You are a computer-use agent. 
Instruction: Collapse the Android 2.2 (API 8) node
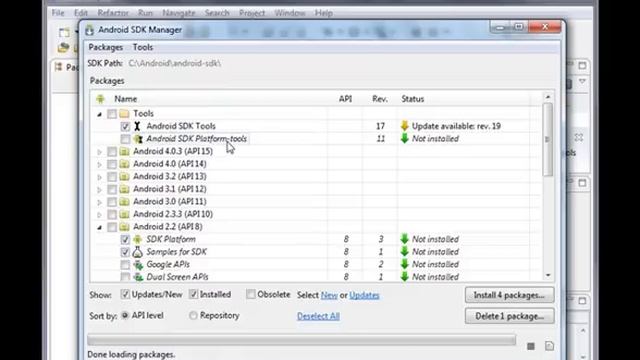(x=100, y=228)
